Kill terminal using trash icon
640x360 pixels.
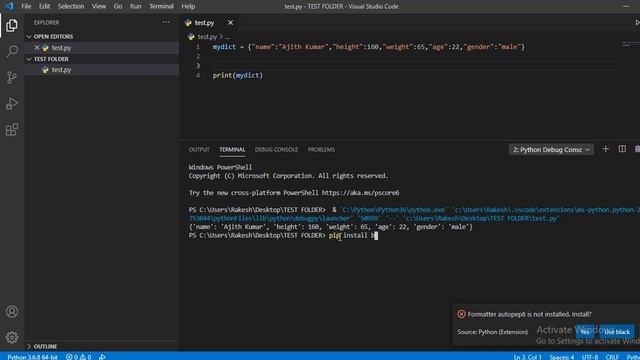click(637, 149)
